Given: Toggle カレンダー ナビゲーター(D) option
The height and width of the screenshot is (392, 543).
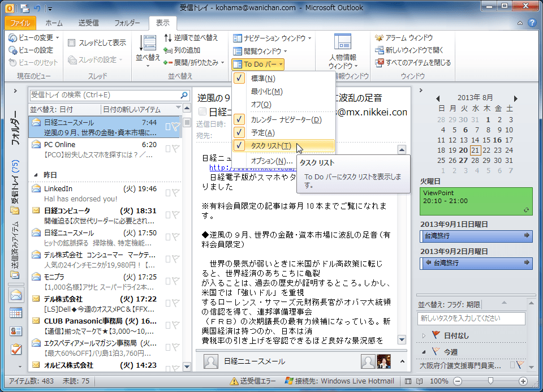Looking at the screenshot, I should 283,120.
